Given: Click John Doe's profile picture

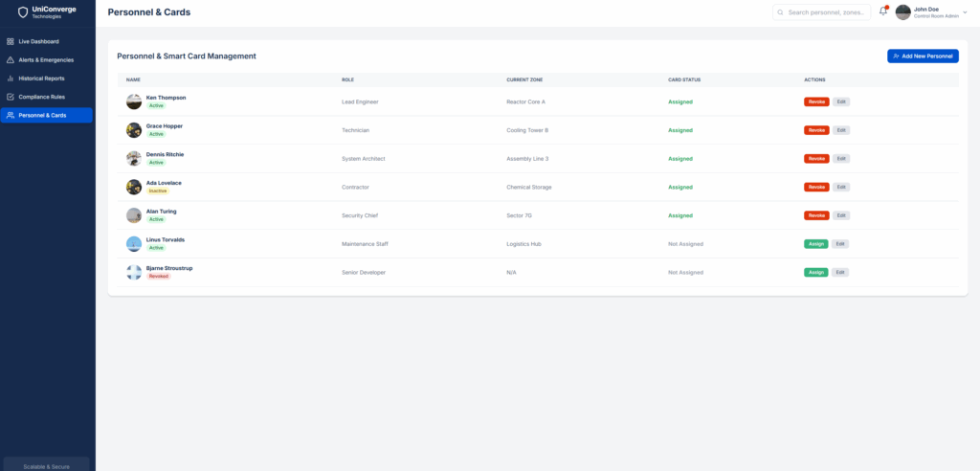Looking at the screenshot, I should point(902,12).
